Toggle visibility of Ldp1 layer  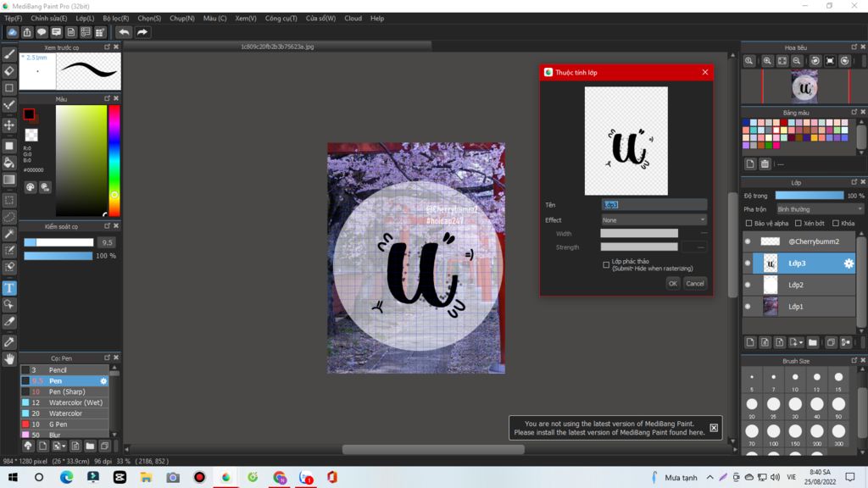[748, 307]
